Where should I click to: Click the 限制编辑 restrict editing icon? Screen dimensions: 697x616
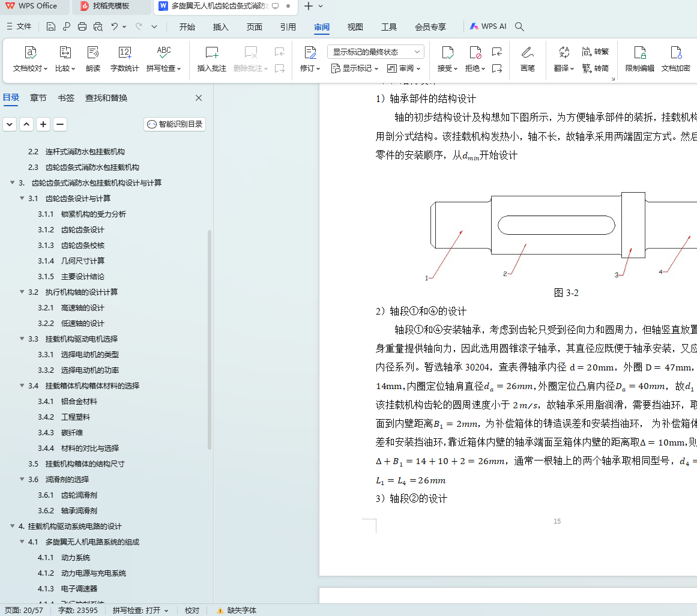point(639,52)
